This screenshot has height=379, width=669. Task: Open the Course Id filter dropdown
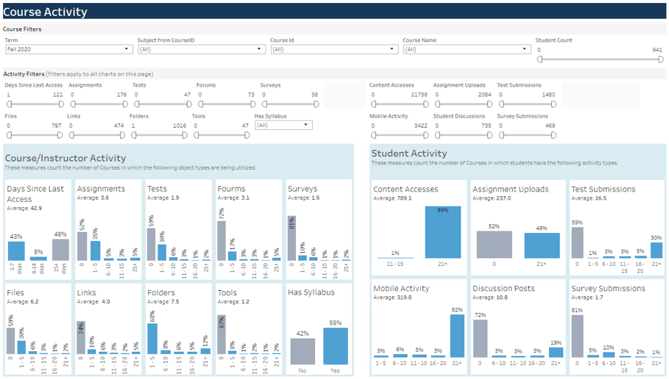[334, 49]
